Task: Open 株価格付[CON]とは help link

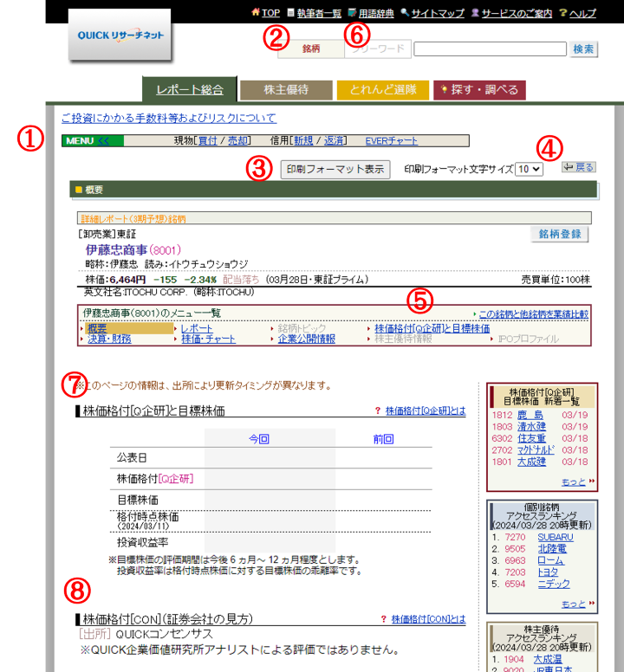Action: point(428,619)
